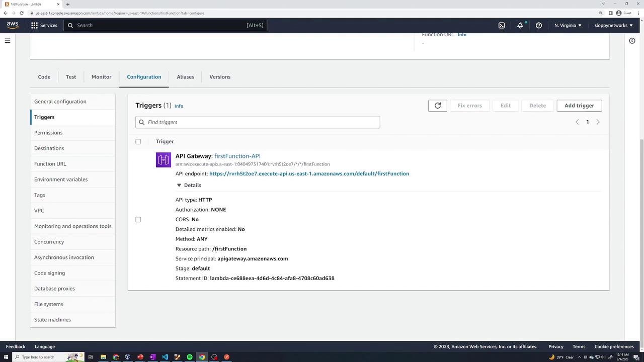Viewport: 644px width, 362px height.
Task: Switch to the Aliases tab
Action: pyautogui.click(x=185, y=77)
